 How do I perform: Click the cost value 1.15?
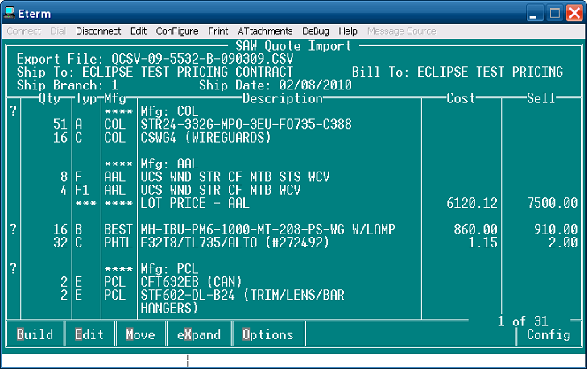click(482, 243)
